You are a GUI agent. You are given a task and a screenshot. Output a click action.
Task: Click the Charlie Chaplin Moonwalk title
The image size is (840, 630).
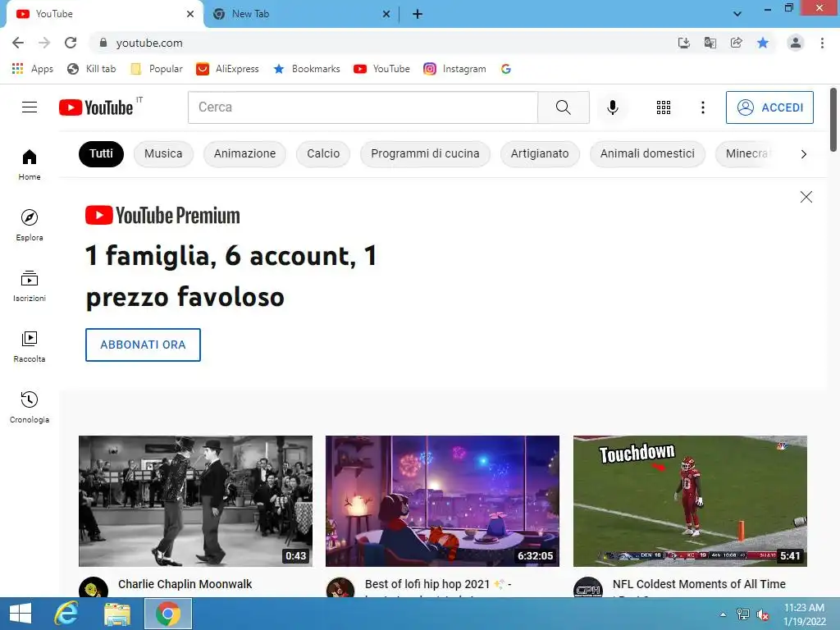coord(185,584)
